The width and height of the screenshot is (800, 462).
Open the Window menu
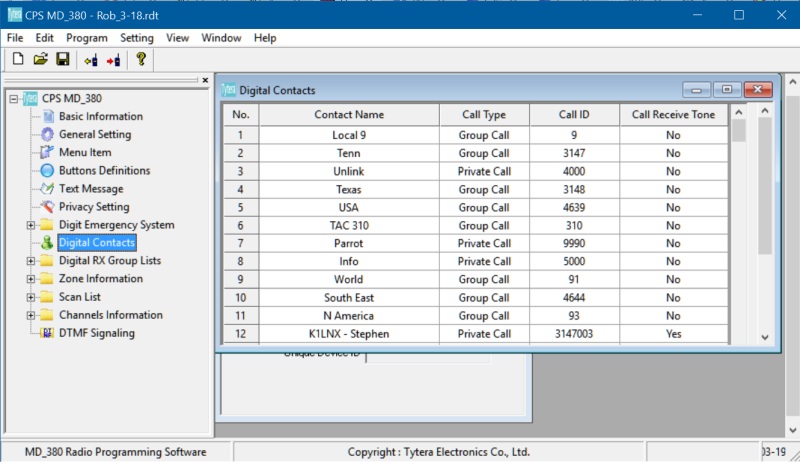click(221, 38)
